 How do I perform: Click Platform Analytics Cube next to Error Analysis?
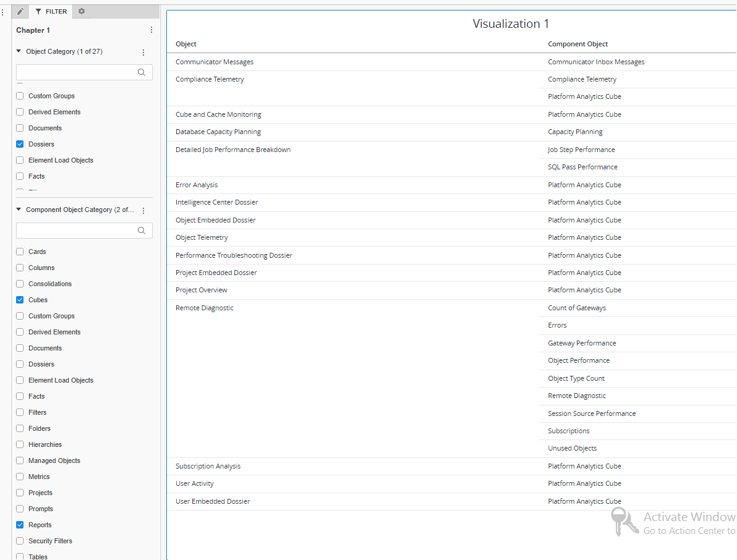[x=584, y=184]
